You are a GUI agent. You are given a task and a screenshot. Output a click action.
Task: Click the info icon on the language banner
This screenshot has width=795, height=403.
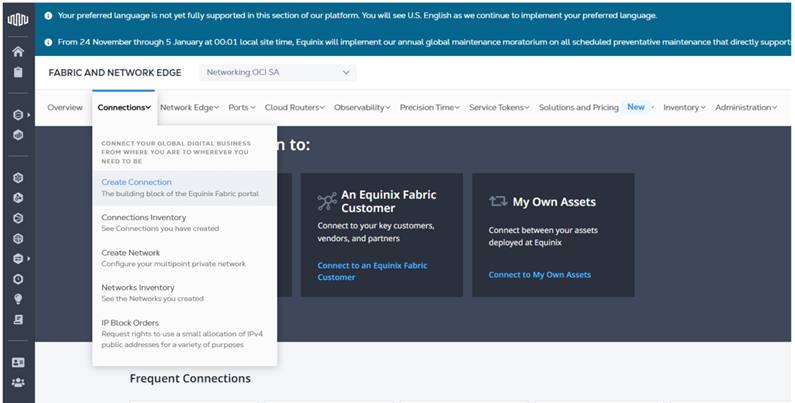48,16
